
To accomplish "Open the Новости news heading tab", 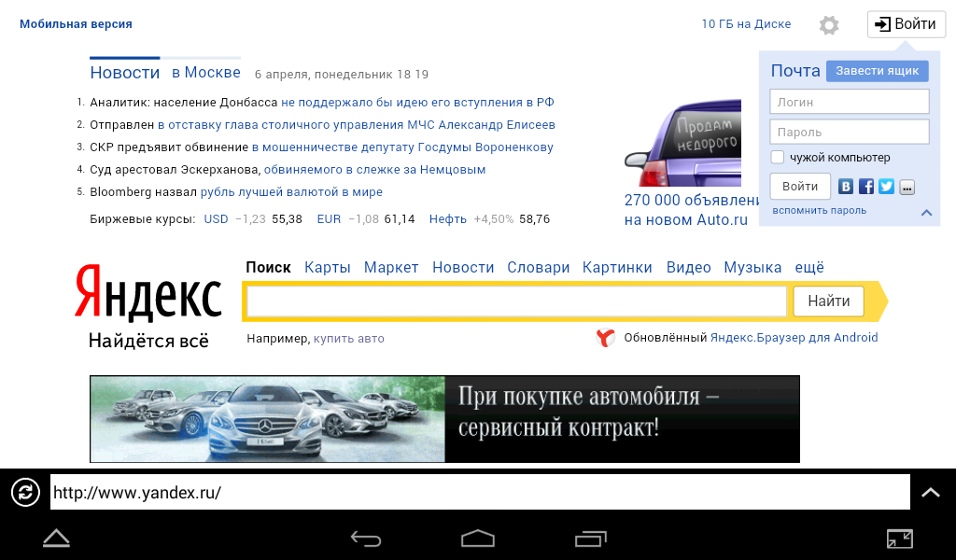I will (x=125, y=73).
